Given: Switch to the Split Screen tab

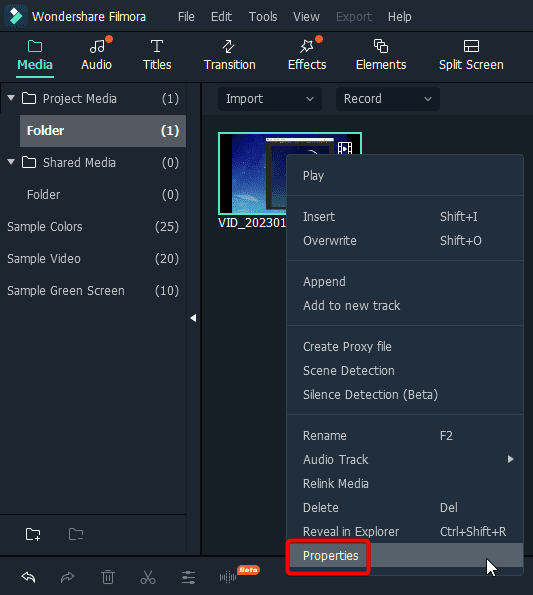Looking at the screenshot, I should point(471,55).
